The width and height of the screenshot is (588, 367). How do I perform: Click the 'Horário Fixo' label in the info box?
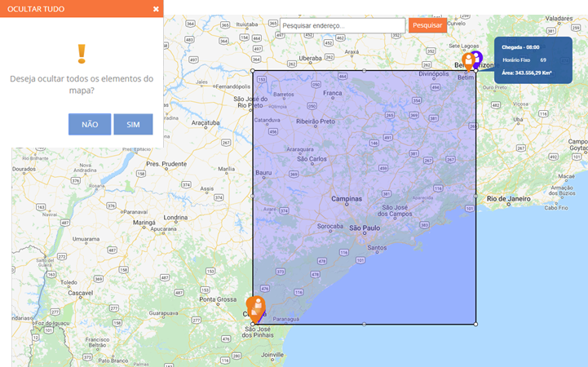pyautogui.click(x=516, y=60)
